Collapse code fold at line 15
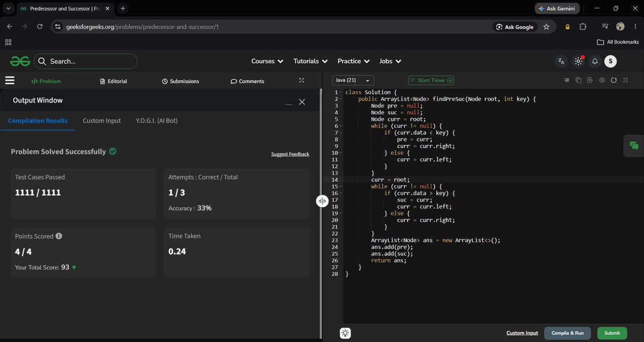Viewport: 644px width, 342px height. pyautogui.click(x=340, y=187)
